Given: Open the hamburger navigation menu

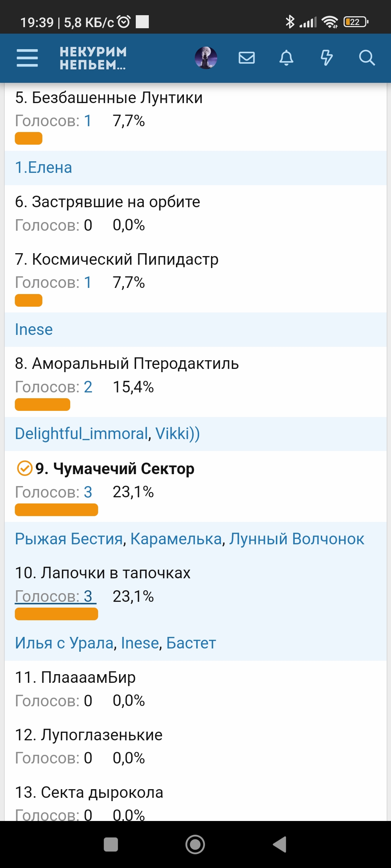Looking at the screenshot, I should click(27, 58).
